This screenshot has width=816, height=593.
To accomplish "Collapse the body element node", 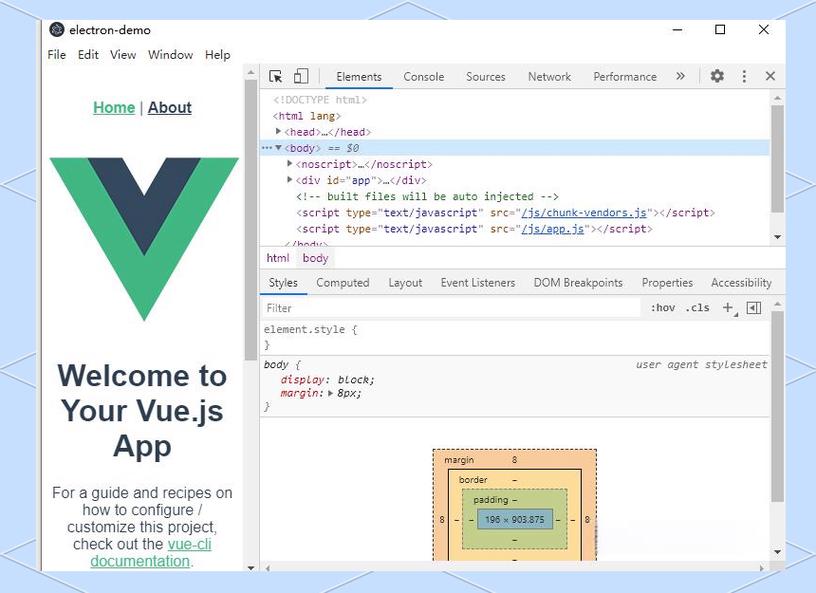I will tap(278, 148).
